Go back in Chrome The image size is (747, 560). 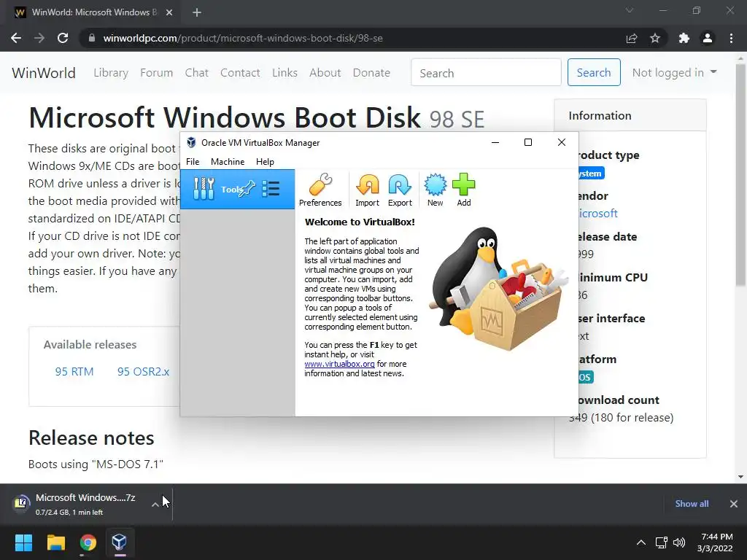(16, 38)
